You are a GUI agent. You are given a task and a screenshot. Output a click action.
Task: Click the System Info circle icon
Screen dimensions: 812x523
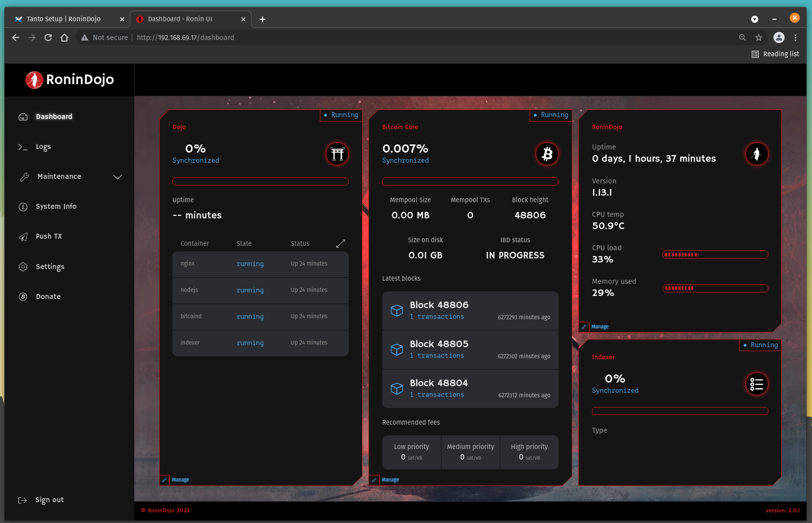[x=23, y=207]
